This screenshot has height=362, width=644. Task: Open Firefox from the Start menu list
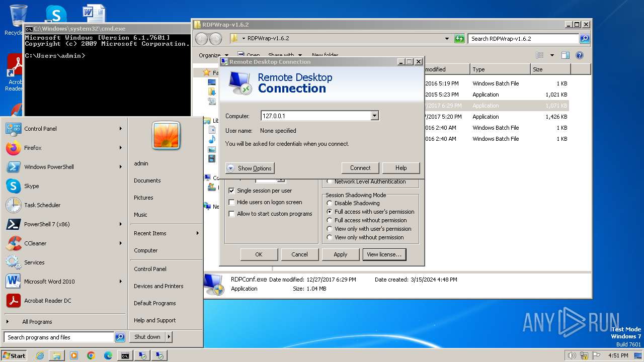[x=63, y=148]
